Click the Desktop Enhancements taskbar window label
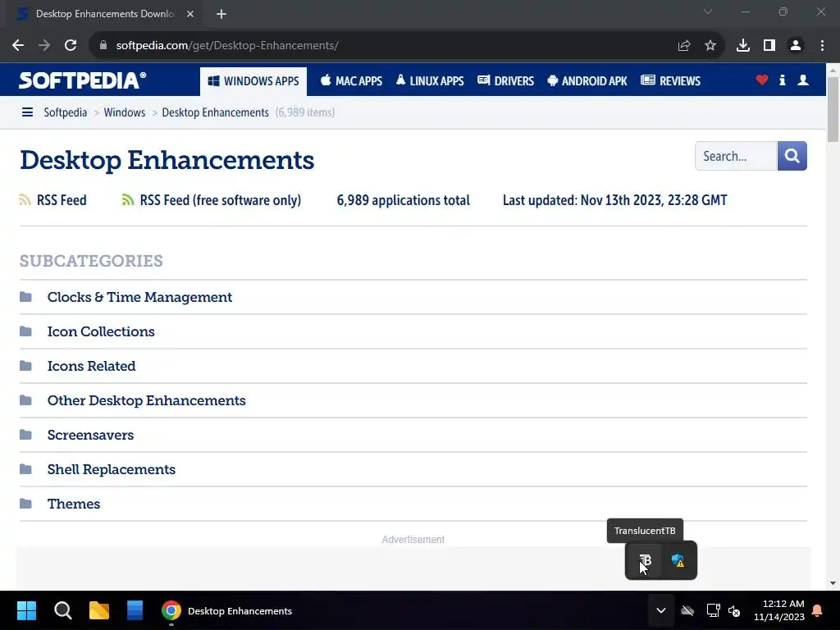The height and width of the screenshot is (630, 840). point(240,610)
